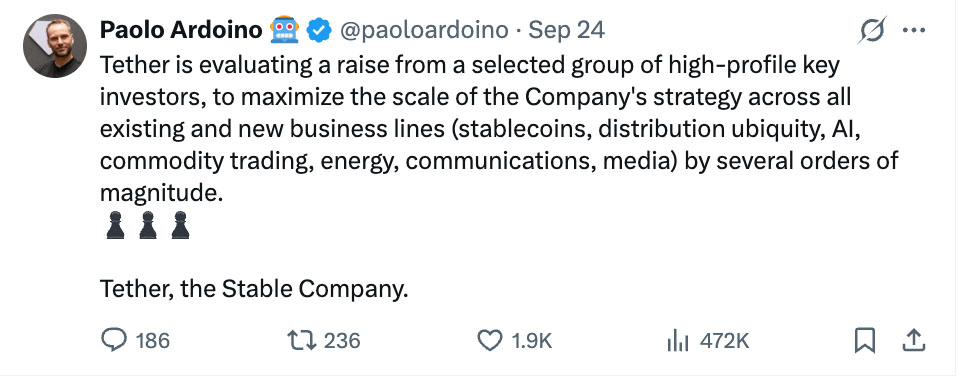Image resolution: width=970 pixels, height=376 pixels.
Task: Click the 'Tether, the Stable Company.' text line
Action: click(254, 288)
